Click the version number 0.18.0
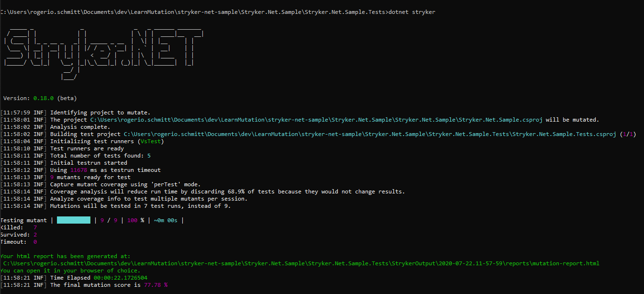Screen dimensions: 644x294 44,98
